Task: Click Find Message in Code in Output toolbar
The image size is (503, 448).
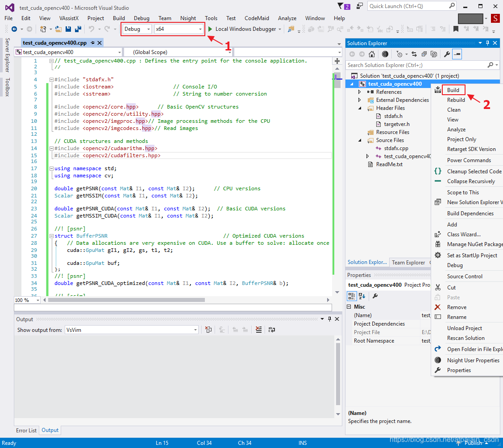Action: (208, 330)
